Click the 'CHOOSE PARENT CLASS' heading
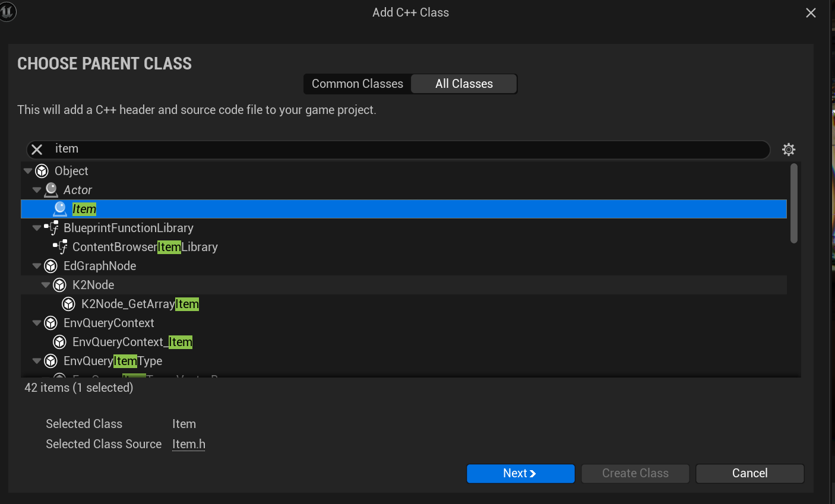The width and height of the screenshot is (835, 504). point(105,64)
